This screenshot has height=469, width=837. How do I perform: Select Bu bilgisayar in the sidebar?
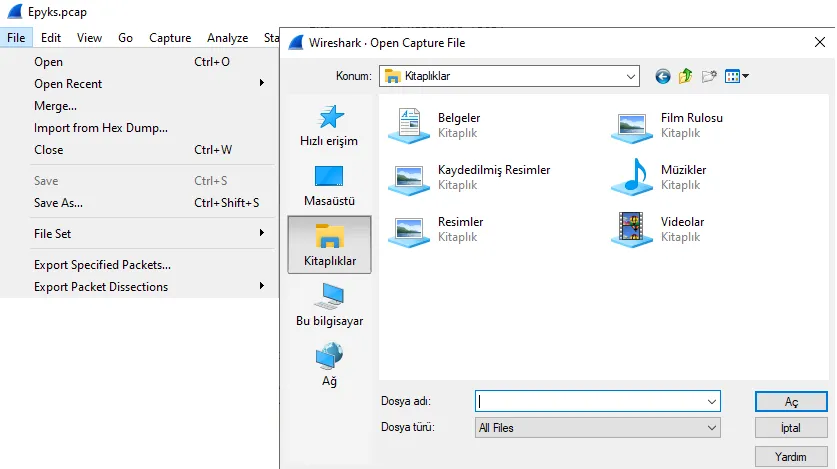(x=329, y=305)
